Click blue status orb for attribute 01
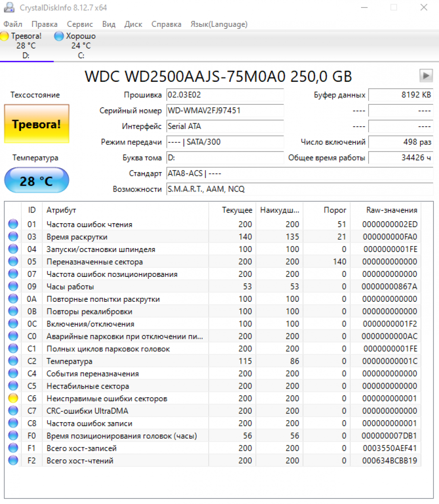Viewport: 439px width, 504px height. 13,224
